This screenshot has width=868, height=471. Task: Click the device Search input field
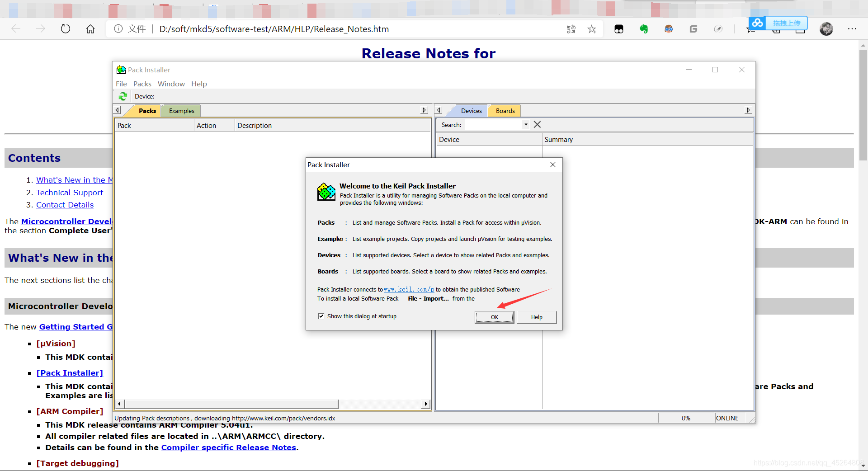tap(494, 125)
